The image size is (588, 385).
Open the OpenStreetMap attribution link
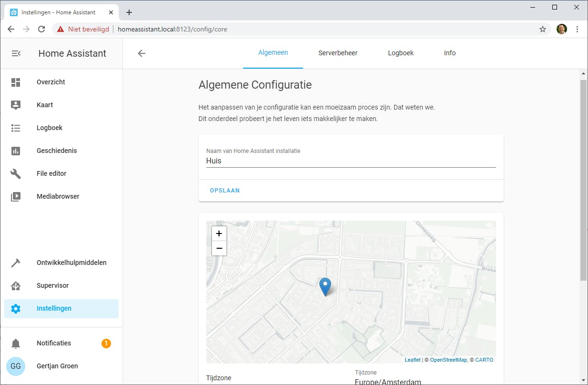(448, 360)
